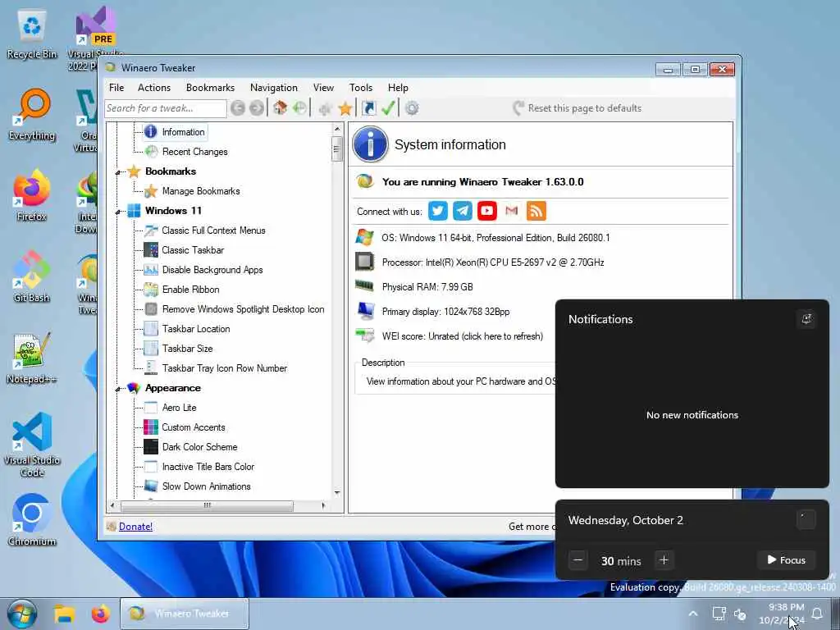Collapse the Appearance tree category
Screen dimensions: 840x630
118,389
